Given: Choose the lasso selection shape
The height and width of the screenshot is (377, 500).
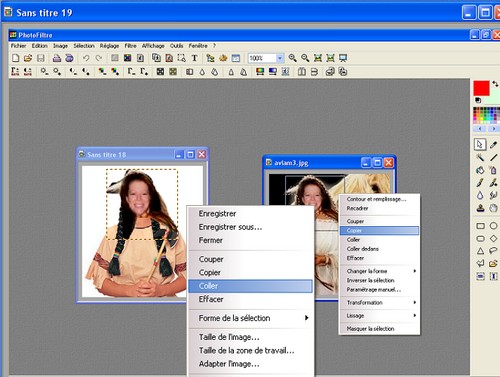Looking at the screenshot, I should (x=493, y=251).
